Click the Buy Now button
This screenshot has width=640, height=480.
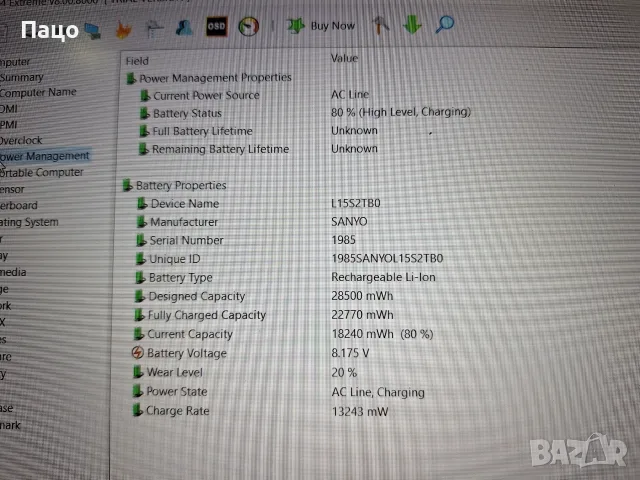coord(320,26)
